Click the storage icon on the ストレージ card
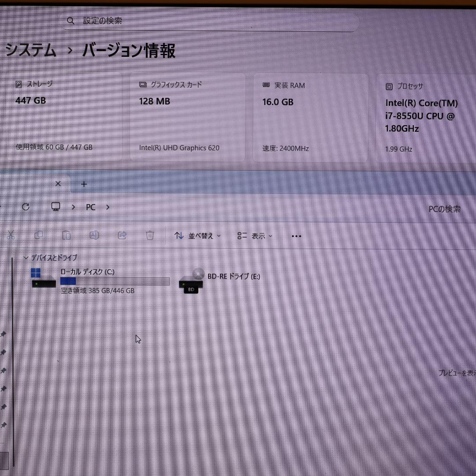This screenshot has width=476, height=476. tap(18, 84)
